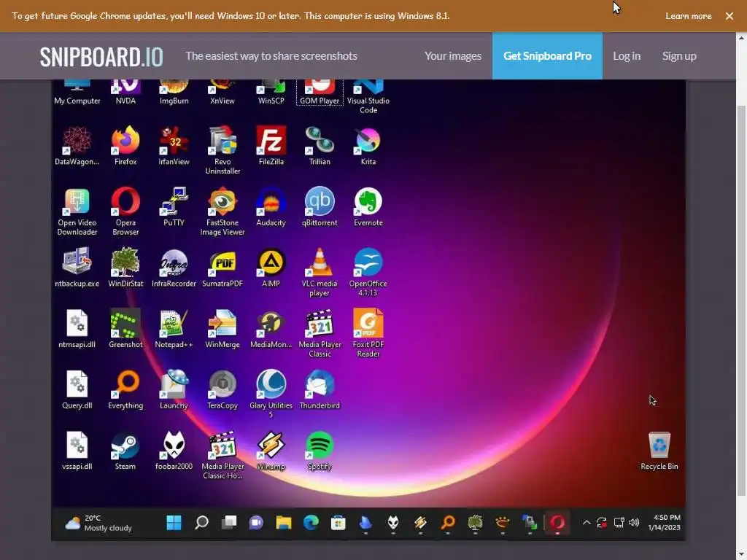Expand the hidden tray icons chevron
The height and width of the screenshot is (560, 747).
[587, 522]
